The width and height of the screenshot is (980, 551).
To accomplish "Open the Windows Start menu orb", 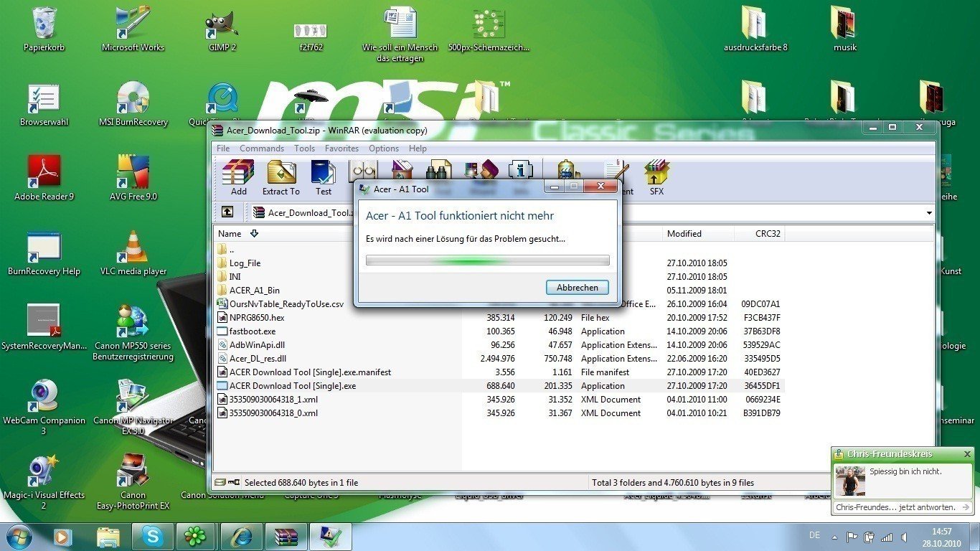I will pyautogui.click(x=19, y=537).
